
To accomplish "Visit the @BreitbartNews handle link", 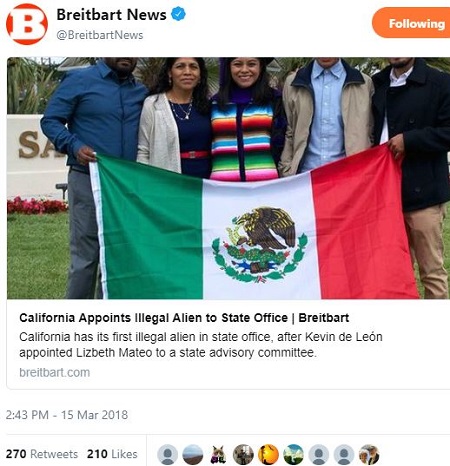I will click(100, 35).
